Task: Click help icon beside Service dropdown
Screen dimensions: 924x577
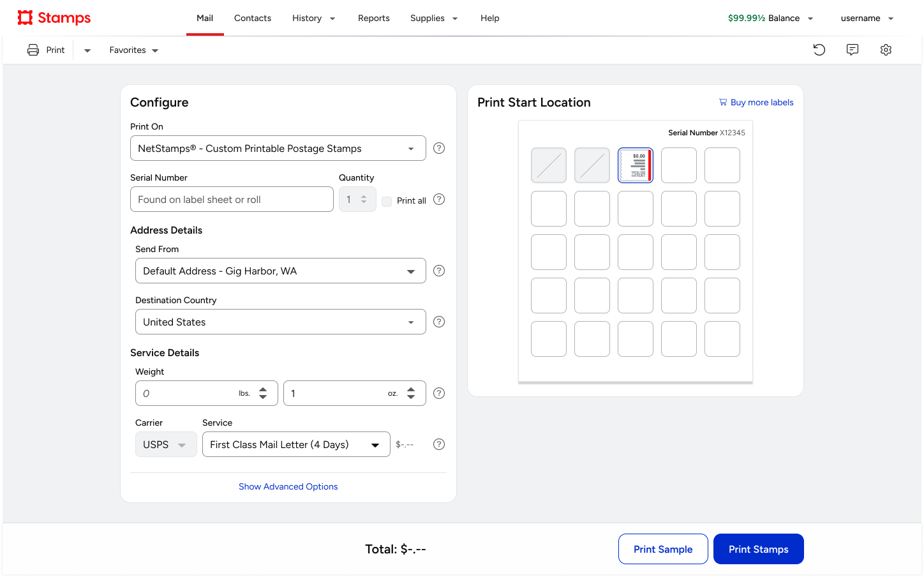Action: pyautogui.click(x=439, y=444)
